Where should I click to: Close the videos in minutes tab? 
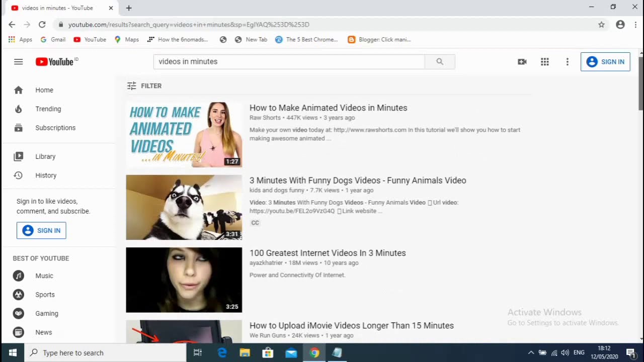pyautogui.click(x=111, y=8)
